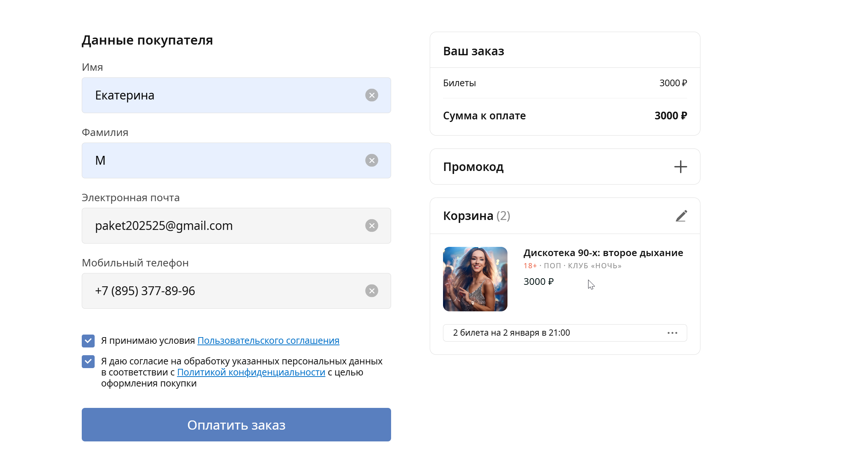Open the Пользовательского соглашения link
The image size is (868, 472).
tap(268, 341)
